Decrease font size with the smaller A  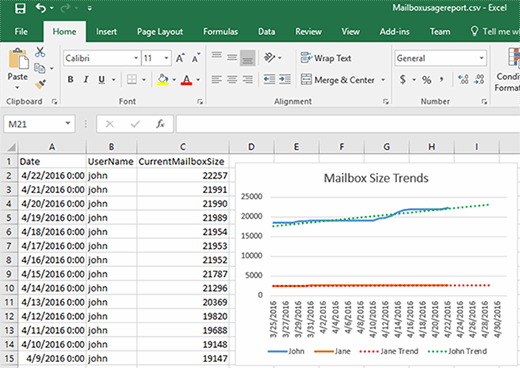click(x=196, y=58)
